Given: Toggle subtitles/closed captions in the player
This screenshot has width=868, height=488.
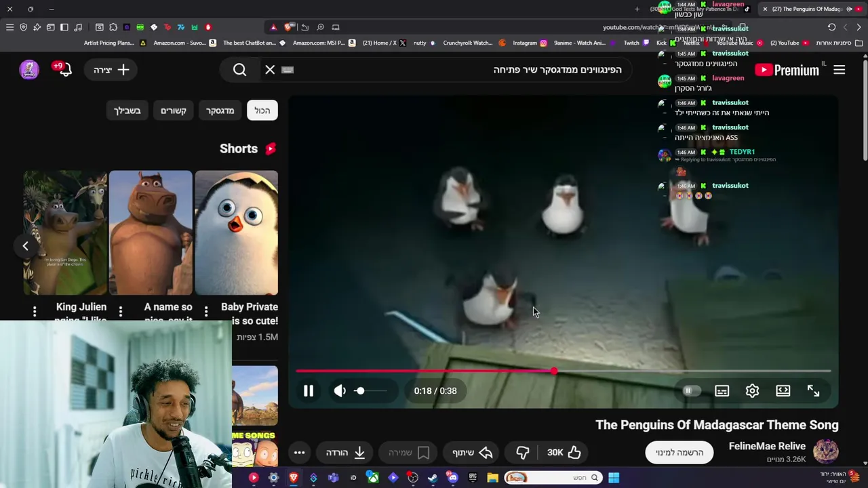Looking at the screenshot, I should pos(722,391).
